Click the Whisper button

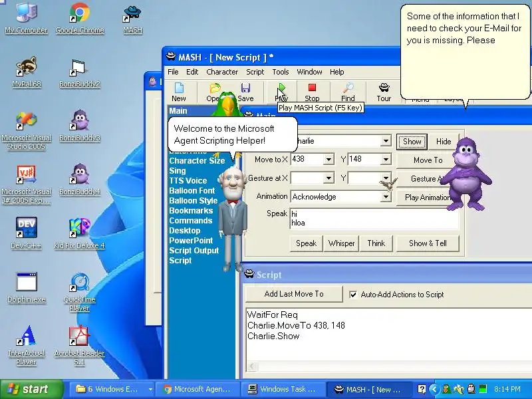[x=341, y=243]
